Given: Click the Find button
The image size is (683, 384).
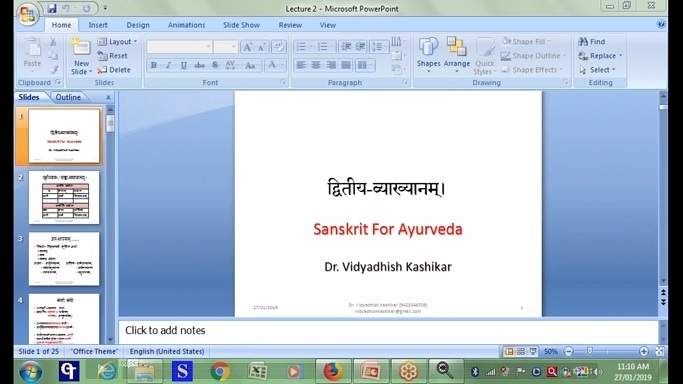Looking at the screenshot, I should click(592, 41).
